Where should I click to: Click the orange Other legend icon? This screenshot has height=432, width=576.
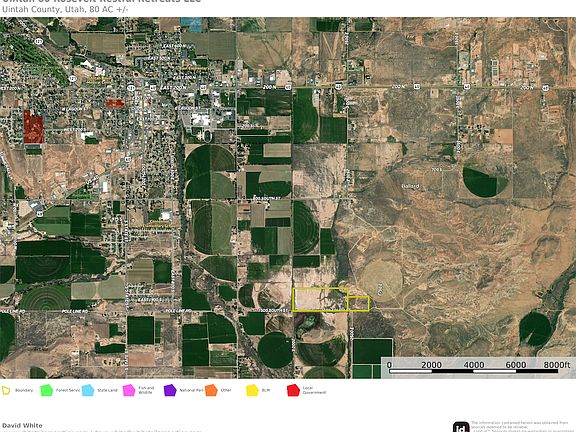(211, 390)
